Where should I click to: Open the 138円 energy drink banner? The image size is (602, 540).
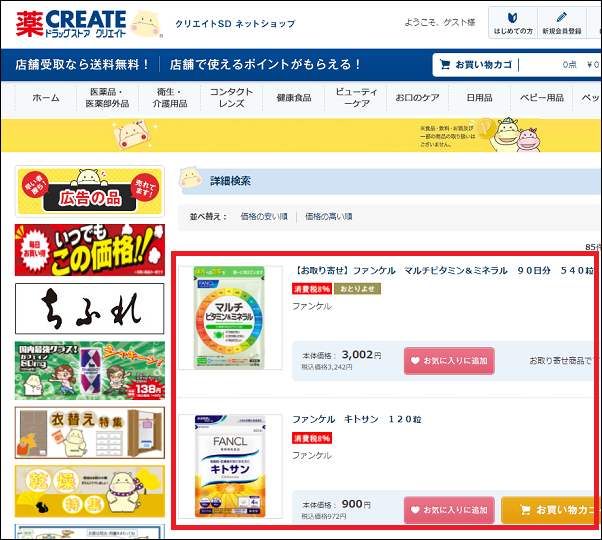tap(90, 371)
